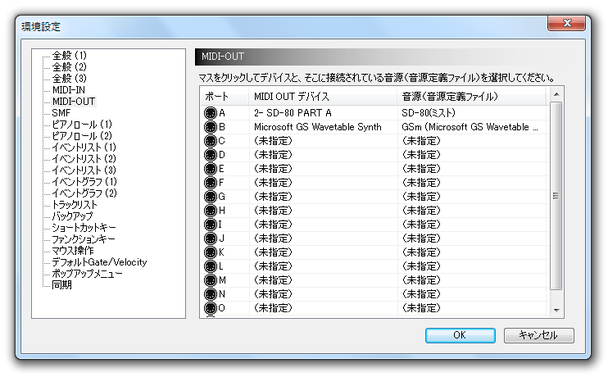Click the port list scrollbar thumb

click(x=556, y=196)
